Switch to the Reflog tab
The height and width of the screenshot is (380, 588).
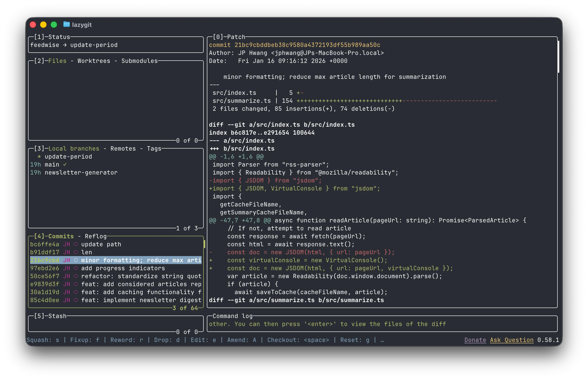pyautogui.click(x=96, y=236)
